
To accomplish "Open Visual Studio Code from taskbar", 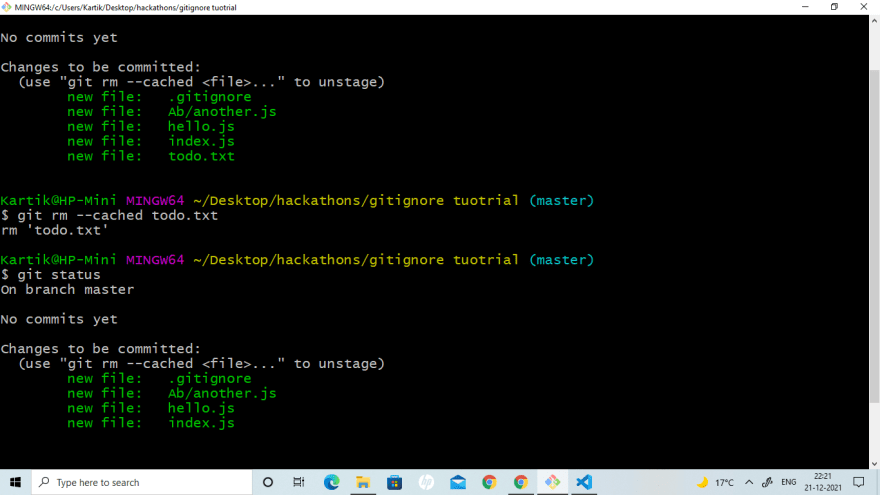I will (584, 482).
